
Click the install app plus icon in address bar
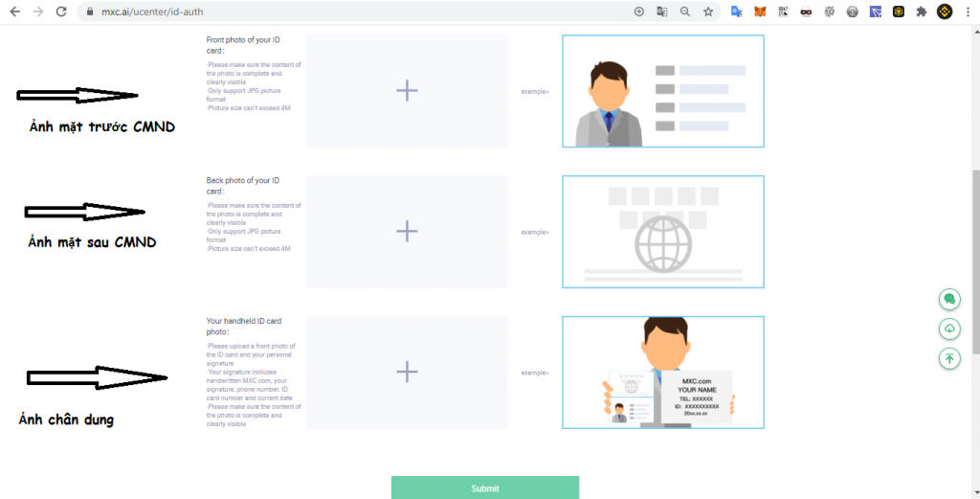[638, 11]
